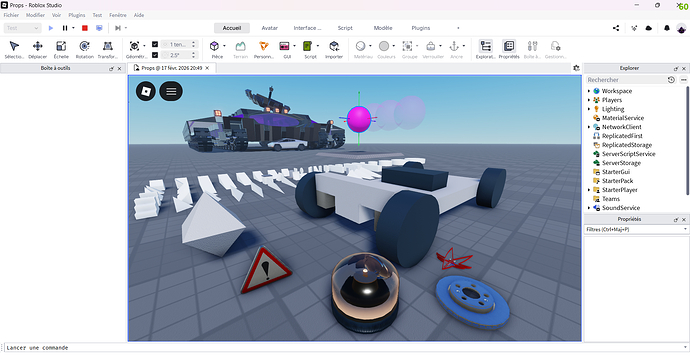This screenshot has width=690, height=364.
Task: Open the cloud save status icon
Action: click(x=649, y=28)
